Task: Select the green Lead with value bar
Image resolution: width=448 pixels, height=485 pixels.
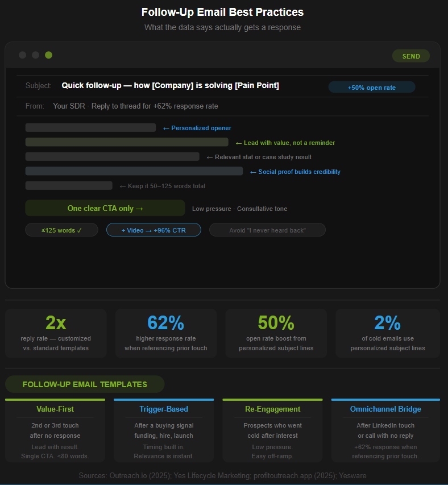Action: point(127,142)
